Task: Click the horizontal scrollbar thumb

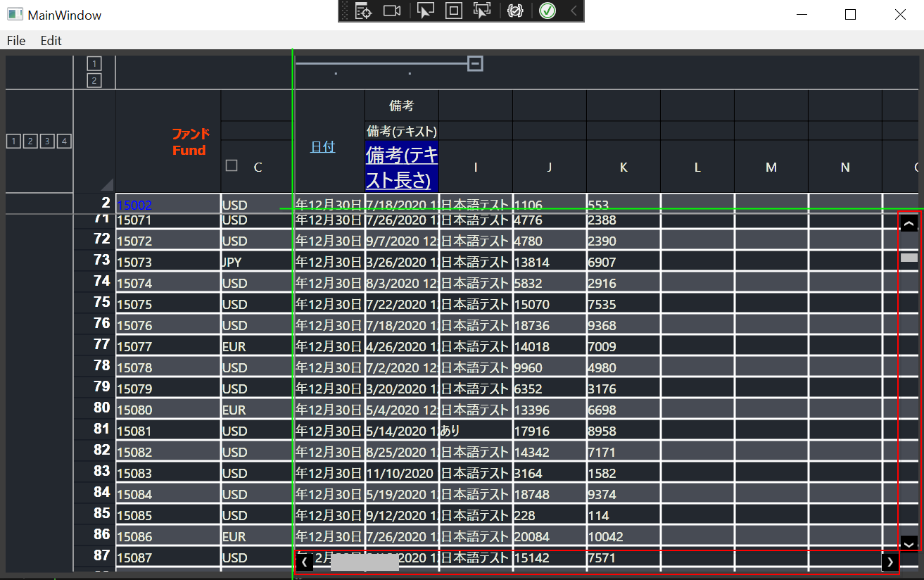Action: pos(365,562)
